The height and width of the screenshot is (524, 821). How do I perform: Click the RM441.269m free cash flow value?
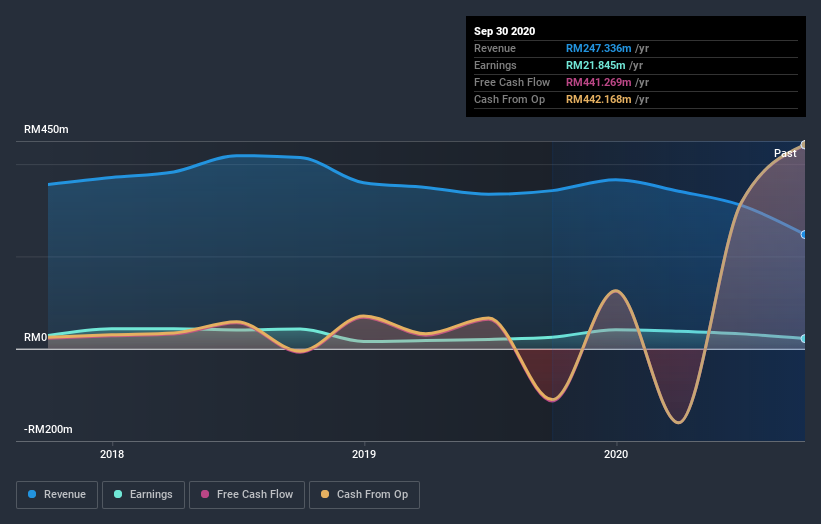click(598, 82)
